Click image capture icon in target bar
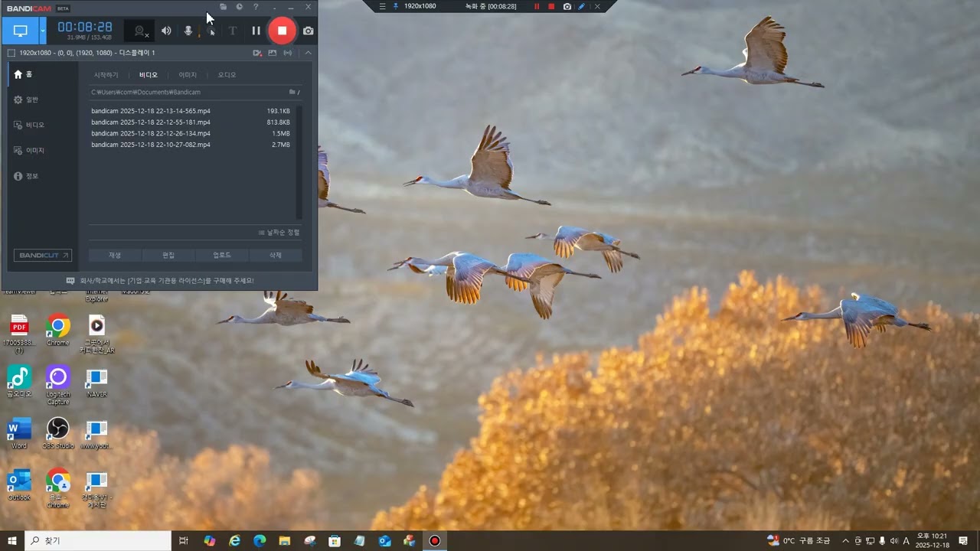Viewport: 980px width, 551px height. click(x=272, y=53)
